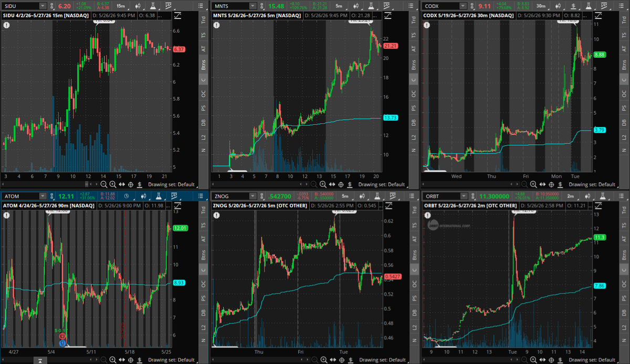This screenshot has width=630, height=364.
Task: Zoom out on the CODX chart
Action: coord(525,185)
